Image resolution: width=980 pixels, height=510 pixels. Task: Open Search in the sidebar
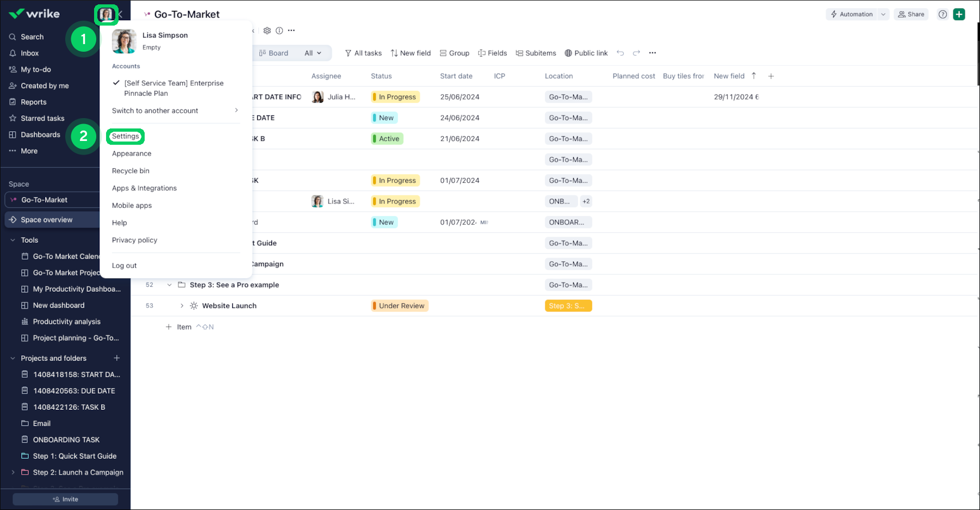click(32, 37)
